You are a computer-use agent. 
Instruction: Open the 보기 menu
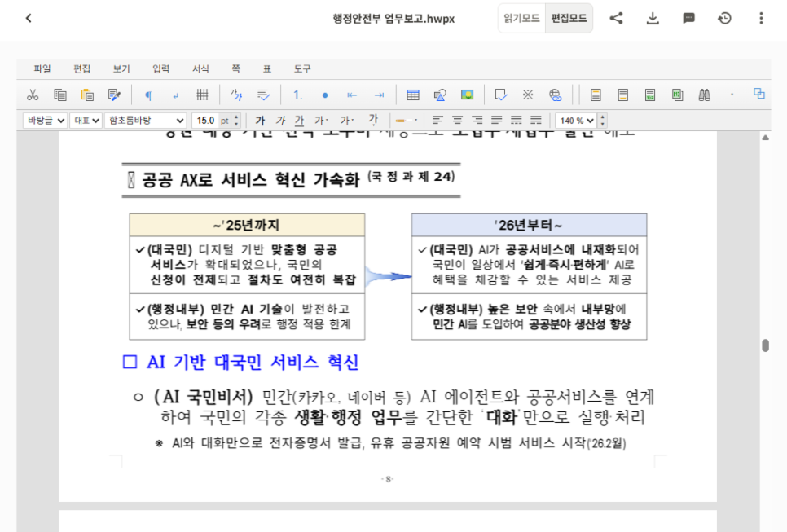(121, 68)
